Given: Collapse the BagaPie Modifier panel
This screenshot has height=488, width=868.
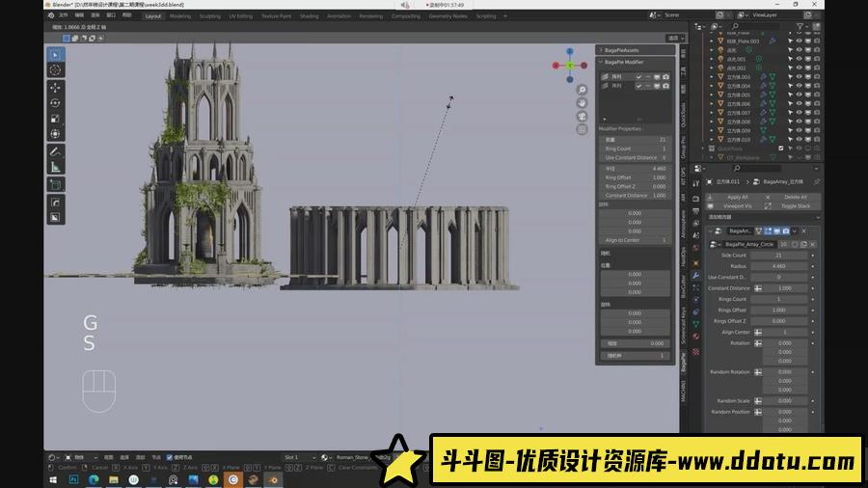Looking at the screenshot, I should point(601,62).
